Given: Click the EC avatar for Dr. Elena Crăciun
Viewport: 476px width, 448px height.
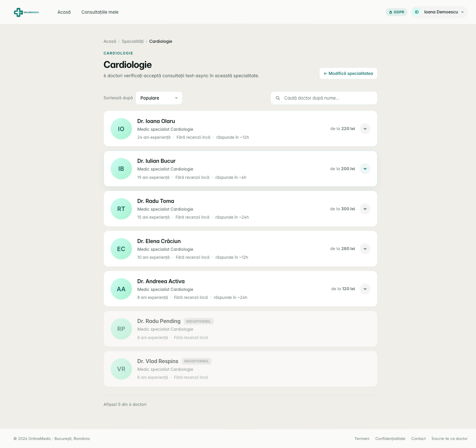Looking at the screenshot, I should click(x=121, y=249).
